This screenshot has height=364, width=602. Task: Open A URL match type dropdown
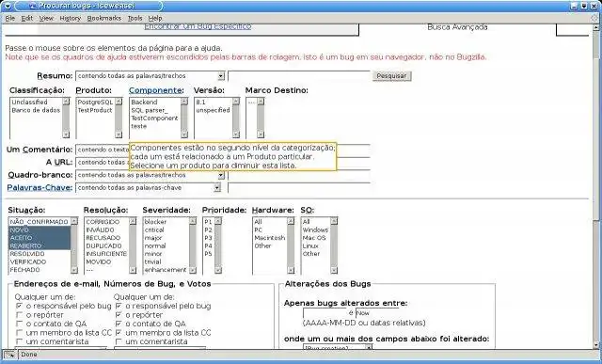(x=103, y=163)
